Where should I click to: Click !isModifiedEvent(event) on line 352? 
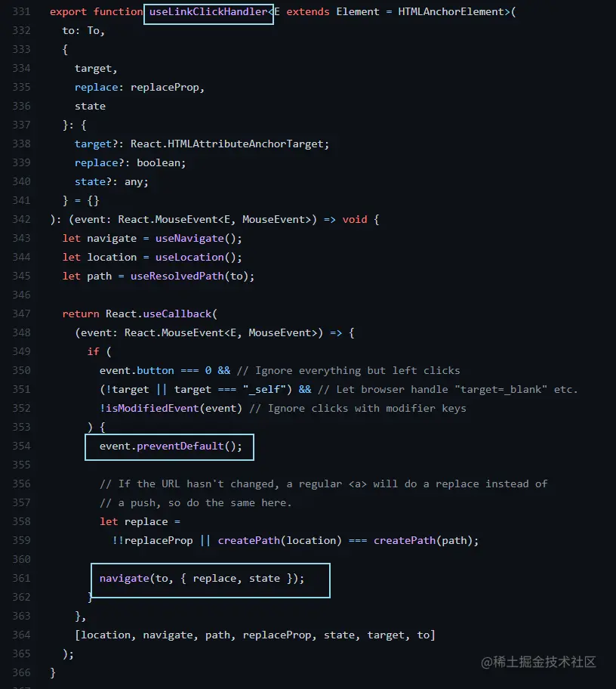[171, 409]
